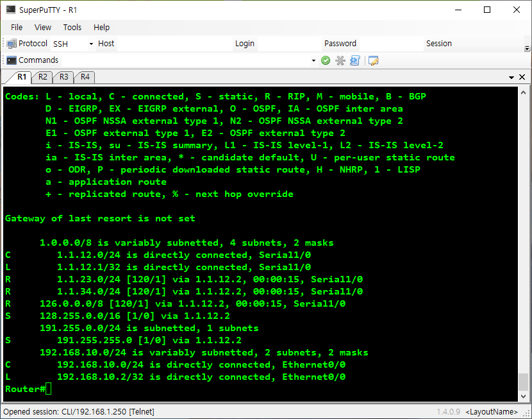The height and width of the screenshot is (419, 532).
Task: Click the terminal scrollbar down arrow
Action: [523, 397]
